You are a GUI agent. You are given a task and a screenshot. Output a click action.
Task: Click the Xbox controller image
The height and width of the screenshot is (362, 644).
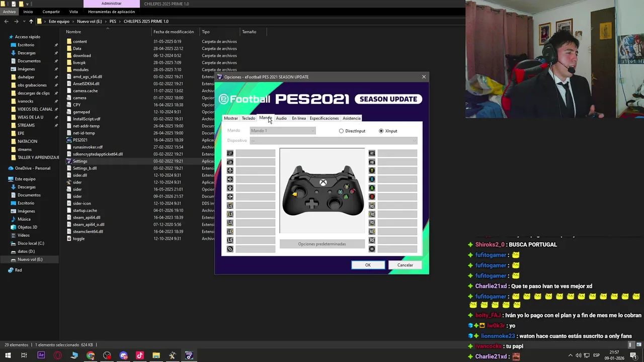(x=323, y=191)
